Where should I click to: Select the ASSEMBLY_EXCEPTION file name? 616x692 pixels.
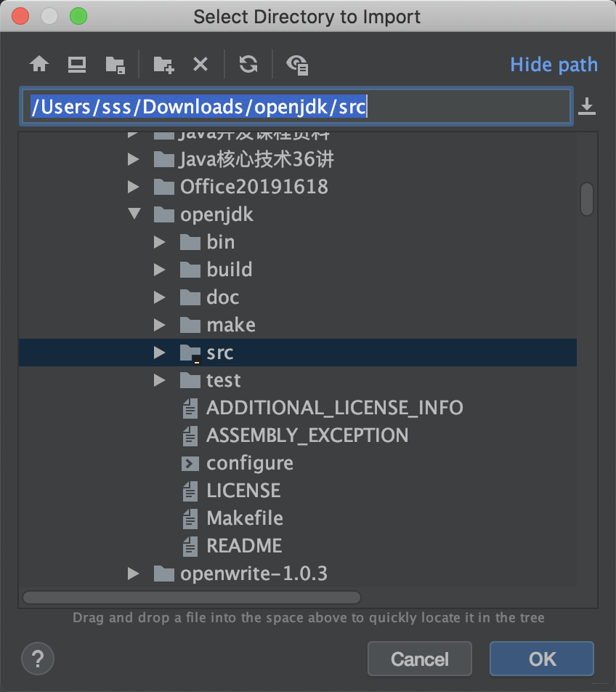click(307, 435)
